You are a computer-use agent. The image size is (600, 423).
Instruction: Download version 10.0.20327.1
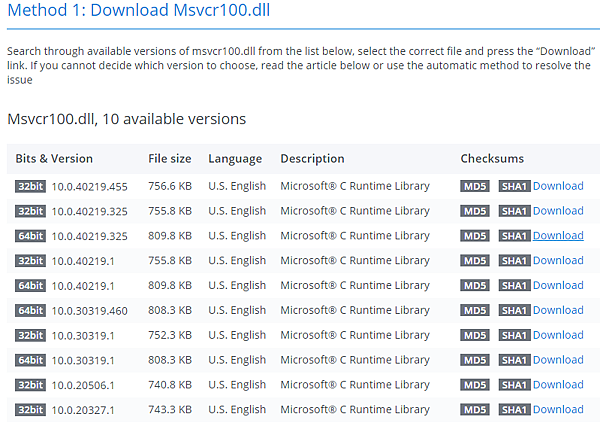click(x=558, y=409)
